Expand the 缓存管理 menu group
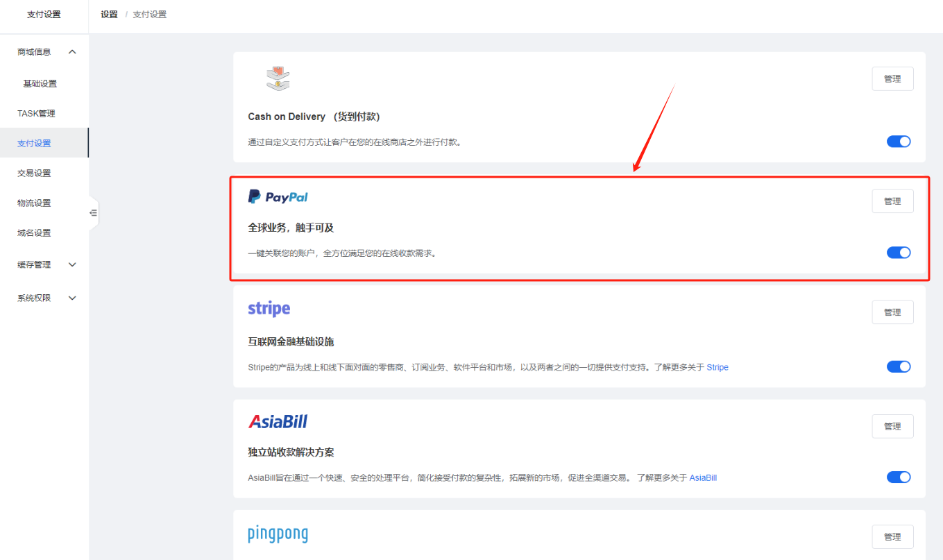The image size is (943, 560). tap(44, 264)
